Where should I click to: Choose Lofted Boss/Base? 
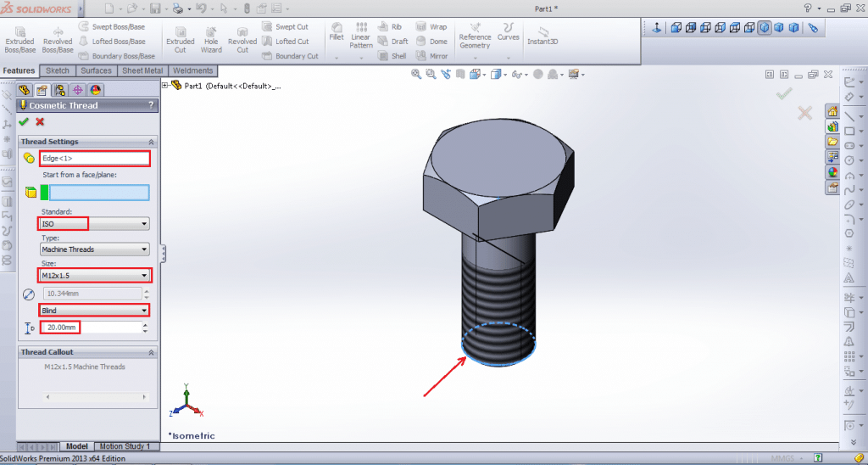[x=112, y=41]
